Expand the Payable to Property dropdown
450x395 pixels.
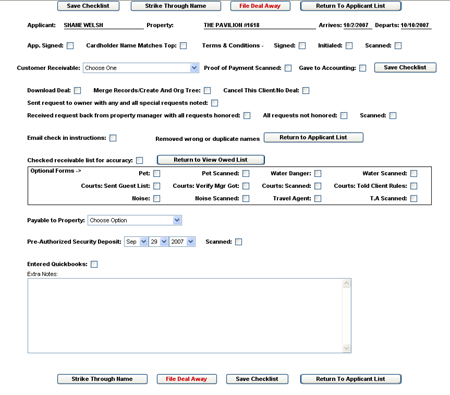point(135,220)
